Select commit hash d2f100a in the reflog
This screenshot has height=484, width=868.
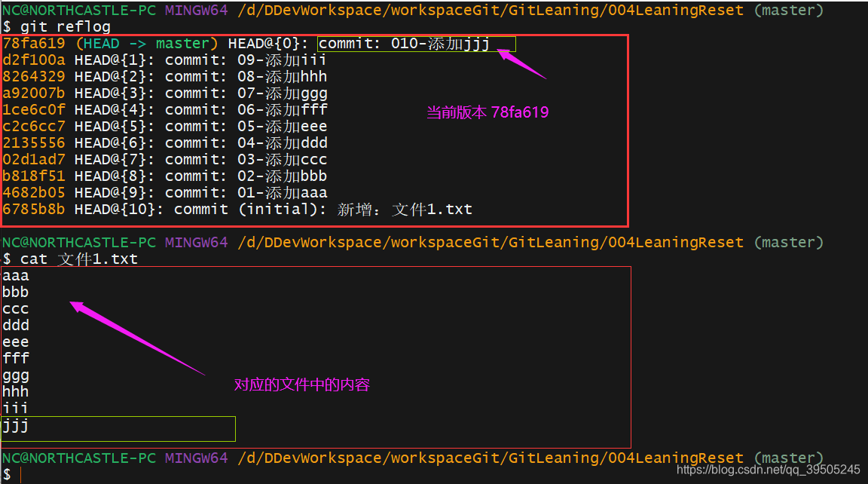click(34, 60)
